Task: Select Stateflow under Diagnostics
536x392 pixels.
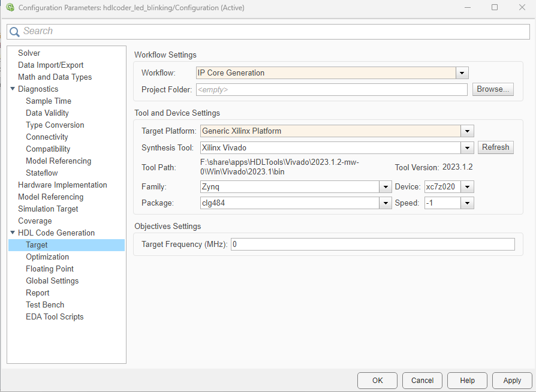Action: tap(41, 173)
